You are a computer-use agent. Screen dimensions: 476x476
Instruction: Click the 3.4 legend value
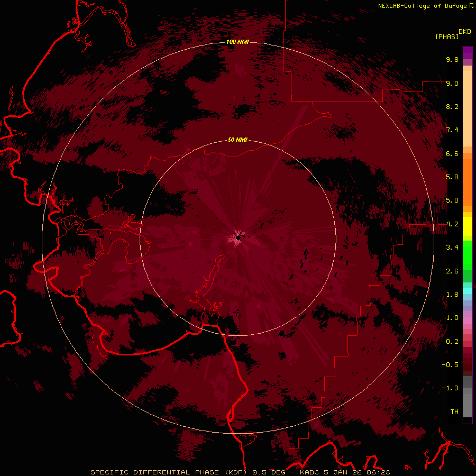pyautogui.click(x=452, y=248)
